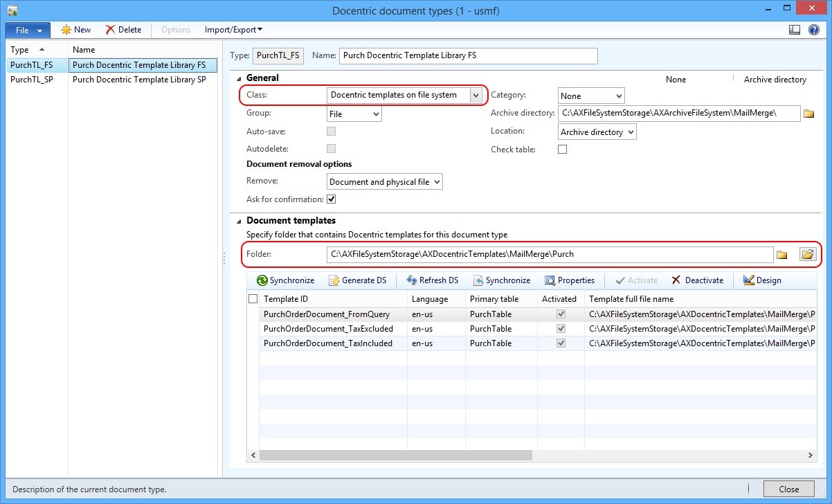This screenshot has width=832, height=504.
Task: Browse for the Archive directory folder
Action: click(808, 114)
